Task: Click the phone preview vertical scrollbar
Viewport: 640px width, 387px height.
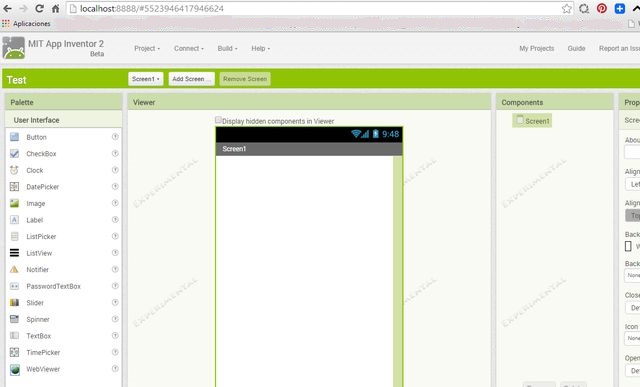Action: click(x=397, y=271)
